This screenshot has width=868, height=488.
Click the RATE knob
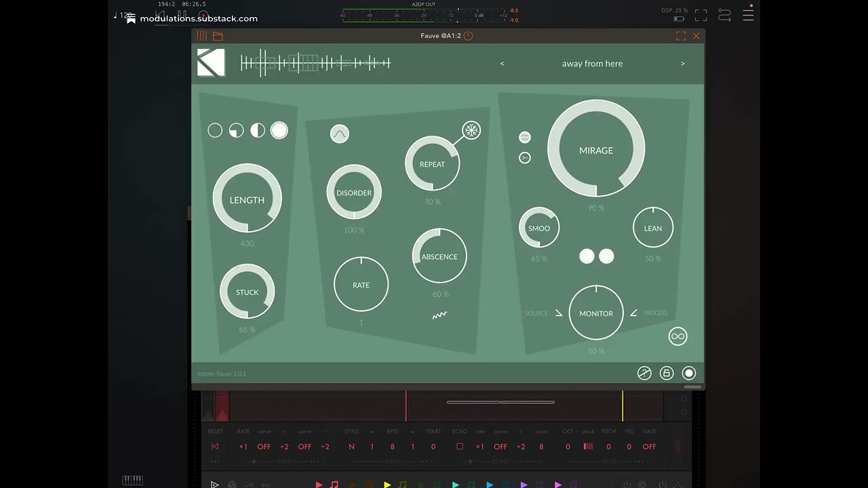361,285
